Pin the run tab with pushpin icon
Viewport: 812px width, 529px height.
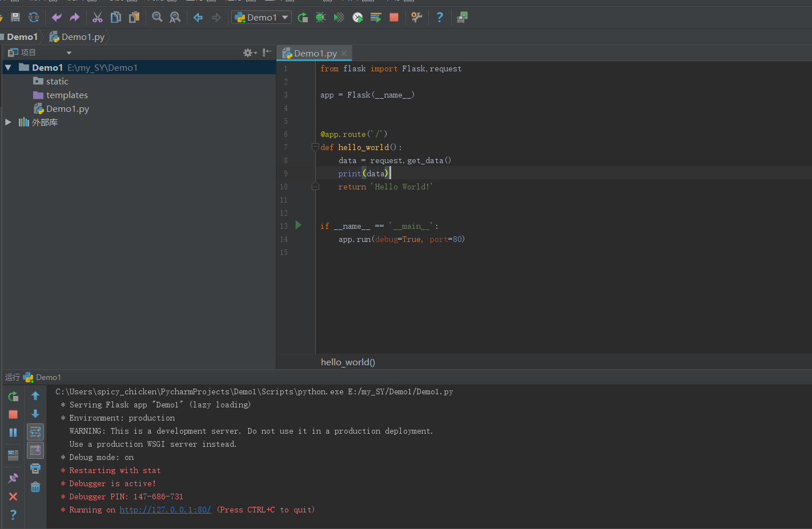tap(13, 478)
